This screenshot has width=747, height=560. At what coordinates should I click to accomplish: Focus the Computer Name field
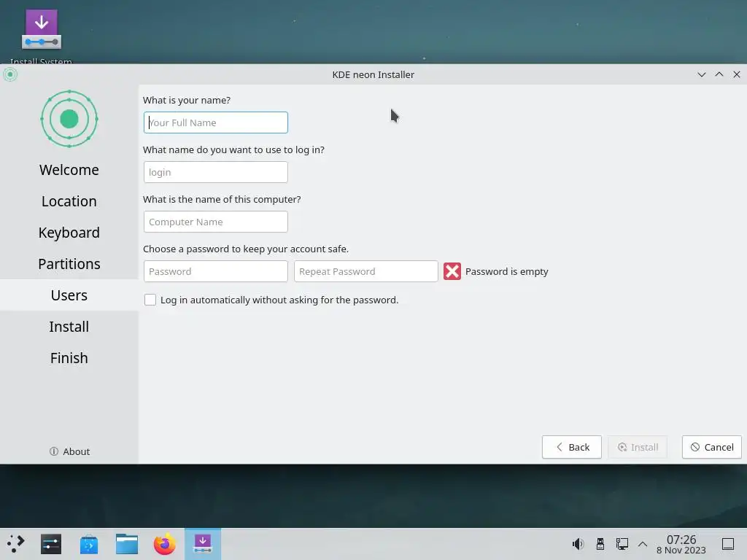[216, 222]
